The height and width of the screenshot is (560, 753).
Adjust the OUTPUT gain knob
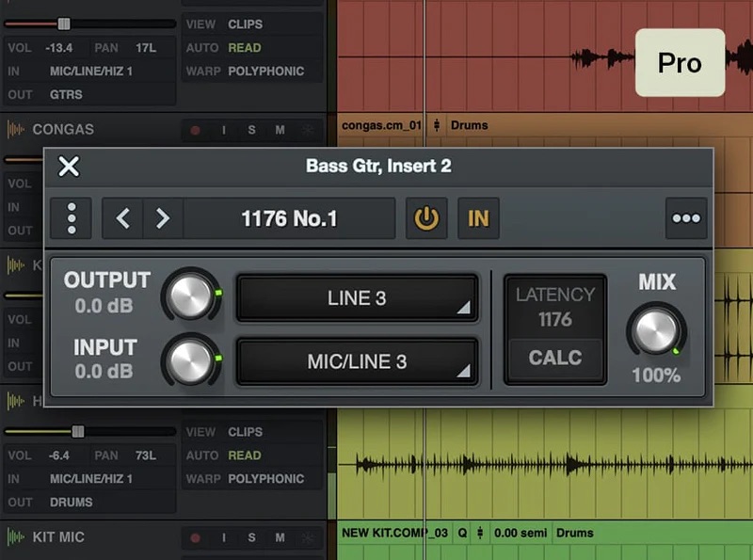tap(191, 295)
